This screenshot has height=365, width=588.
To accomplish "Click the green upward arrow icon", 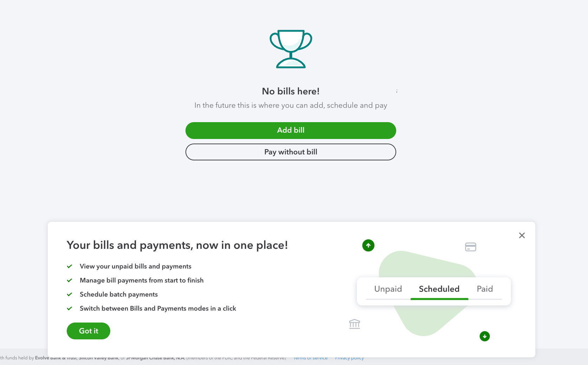I will (368, 245).
